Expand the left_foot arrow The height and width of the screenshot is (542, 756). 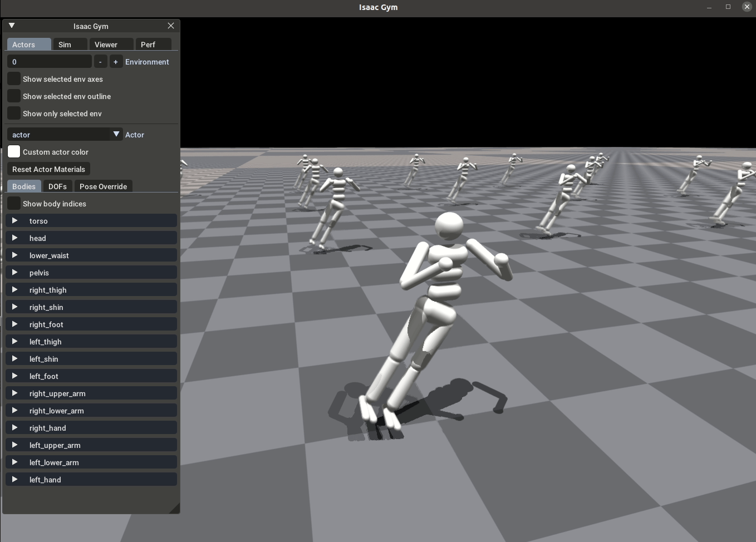[15, 376]
